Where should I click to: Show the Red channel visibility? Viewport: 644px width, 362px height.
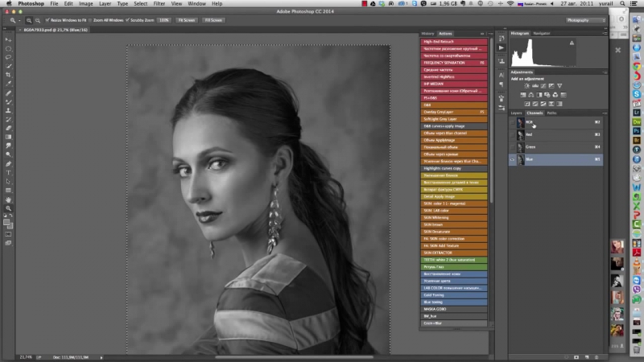[x=513, y=134]
